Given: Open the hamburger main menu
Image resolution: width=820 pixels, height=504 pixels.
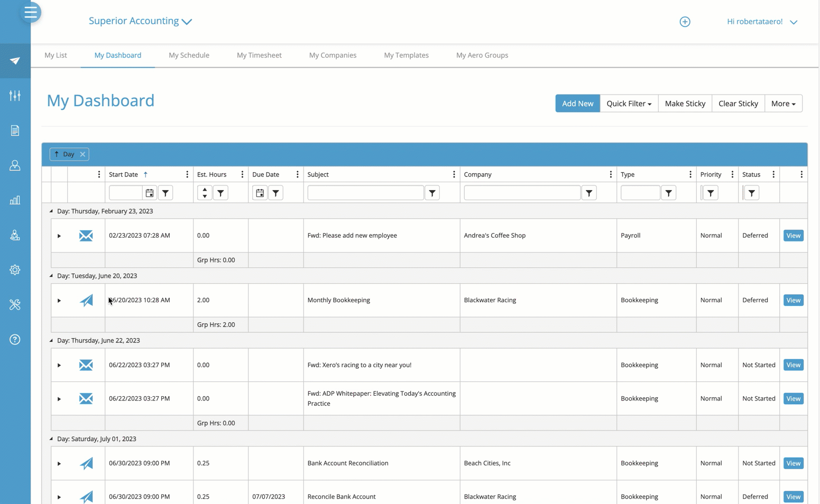Looking at the screenshot, I should click(30, 12).
